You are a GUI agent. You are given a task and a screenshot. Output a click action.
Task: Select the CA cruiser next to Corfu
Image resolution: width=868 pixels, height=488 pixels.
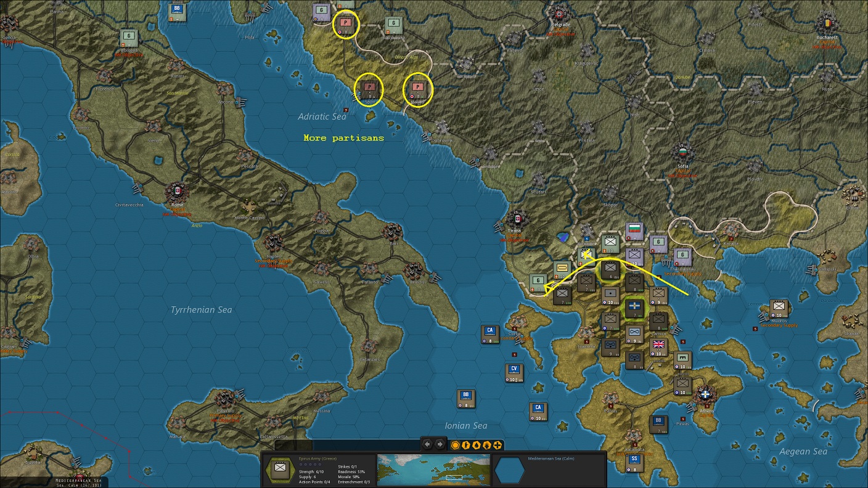[x=490, y=334]
